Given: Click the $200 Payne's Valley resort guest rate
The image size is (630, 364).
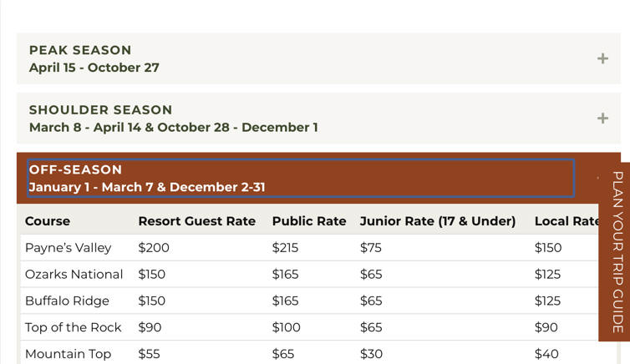Looking at the screenshot, I should (x=154, y=248).
